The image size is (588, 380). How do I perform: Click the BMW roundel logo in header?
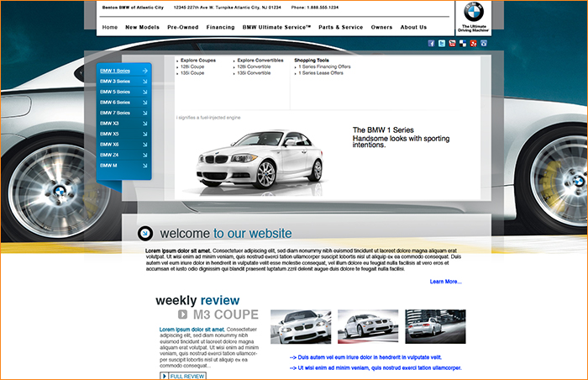click(x=474, y=12)
